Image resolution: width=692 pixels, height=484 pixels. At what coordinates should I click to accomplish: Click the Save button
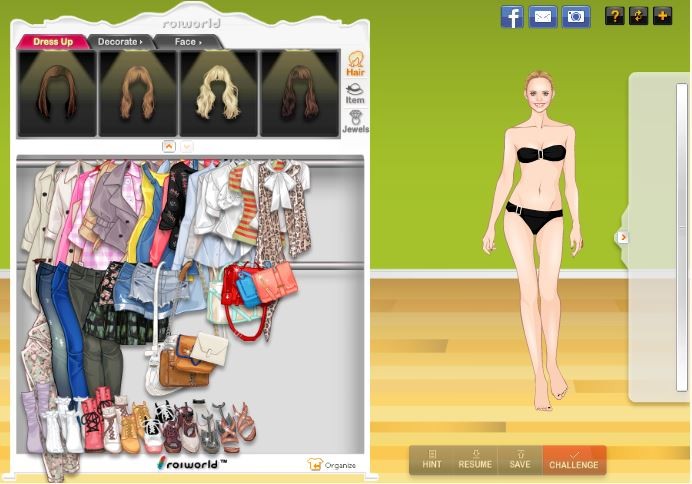(x=520, y=460)
